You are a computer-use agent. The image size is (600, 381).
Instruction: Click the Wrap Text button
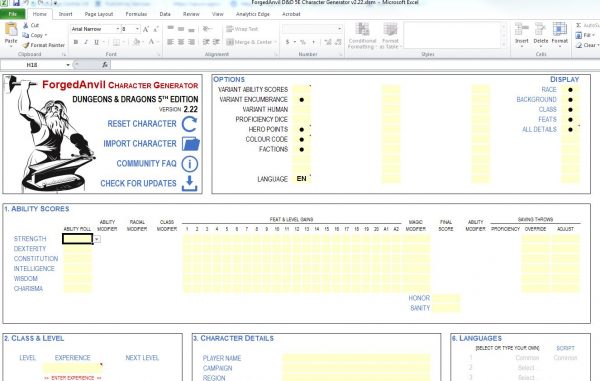[242, 29]
